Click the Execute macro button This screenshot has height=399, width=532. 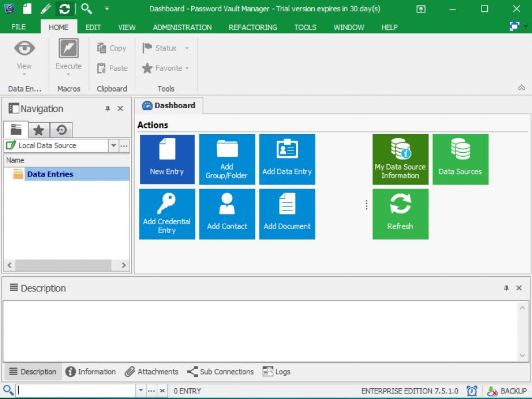click(68, 57)
